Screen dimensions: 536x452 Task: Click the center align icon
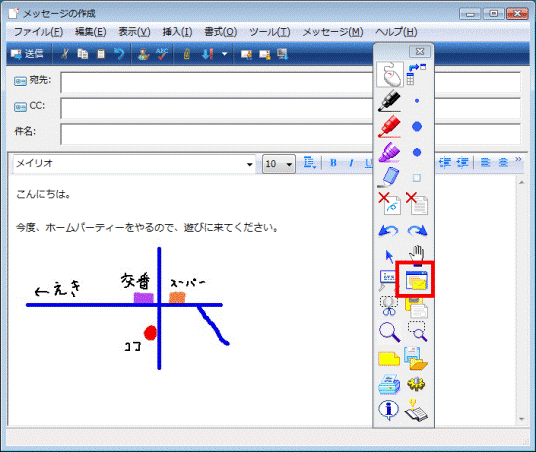pos(503,163)
